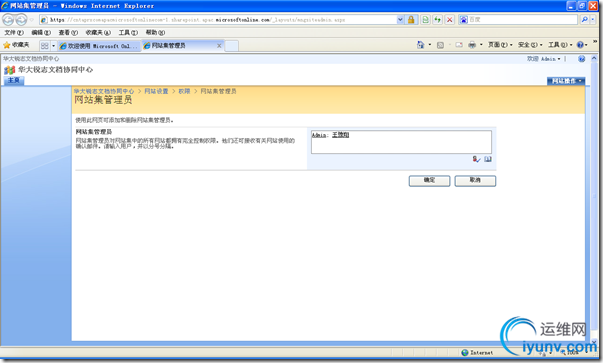Screen dimensions: 603x363
Task: Click the 取消 (Cancel) button
Action: [x=475, y=181]
